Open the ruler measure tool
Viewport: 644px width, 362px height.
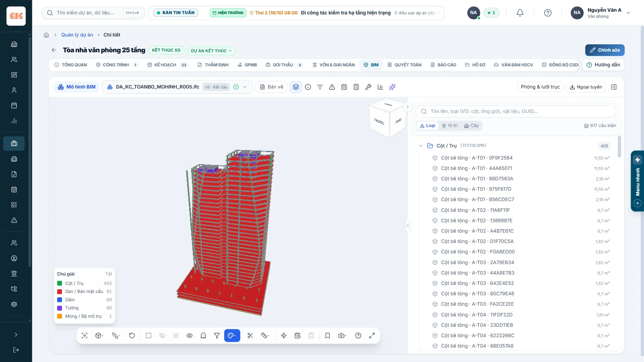point(265,336)
